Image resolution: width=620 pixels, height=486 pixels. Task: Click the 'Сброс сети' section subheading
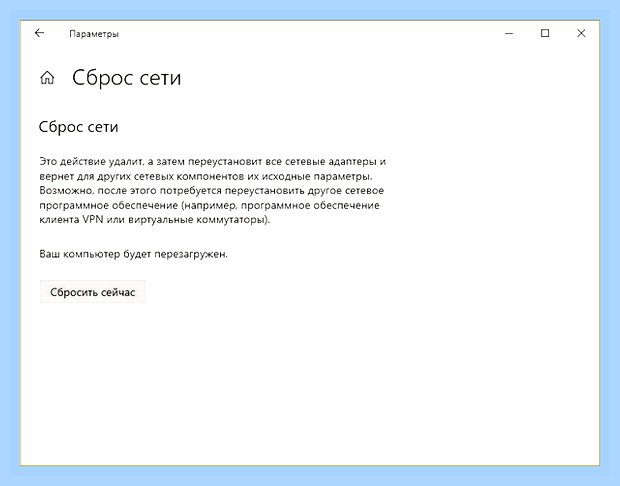(x=78, y=127)
